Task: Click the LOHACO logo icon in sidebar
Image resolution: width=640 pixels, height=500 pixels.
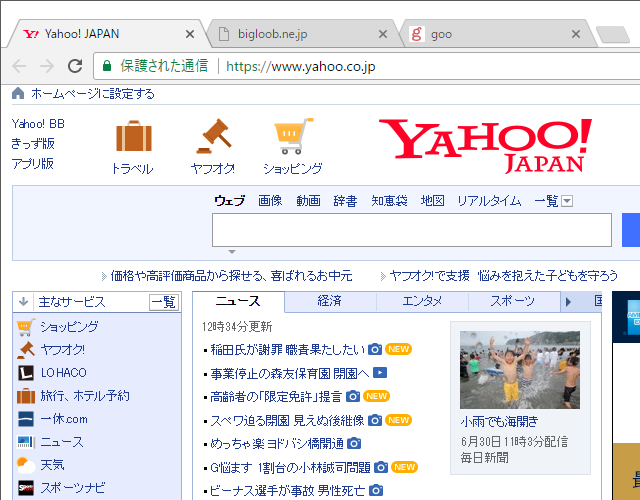Action: point(26,373)
